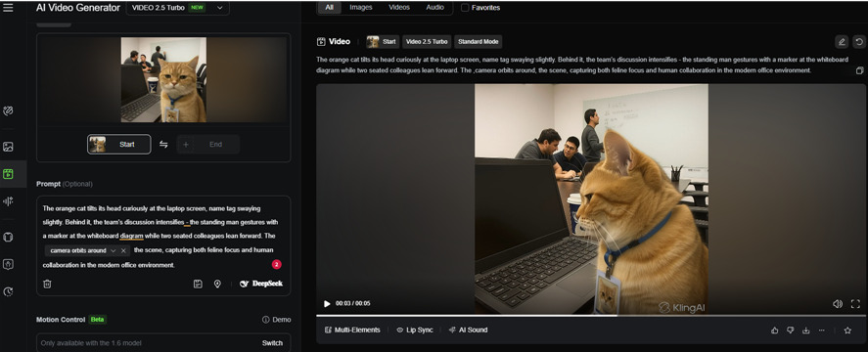Screen dimensions: 868x352
Task: Click the 00:03 / 00:05 time display
Action: tap(353, 304)
